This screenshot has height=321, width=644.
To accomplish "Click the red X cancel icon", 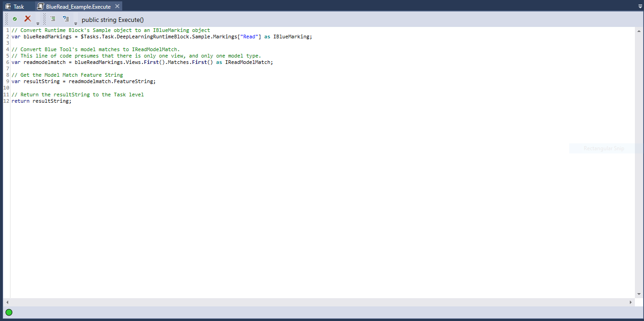I will pyautogui.click(x=27, y=19).
